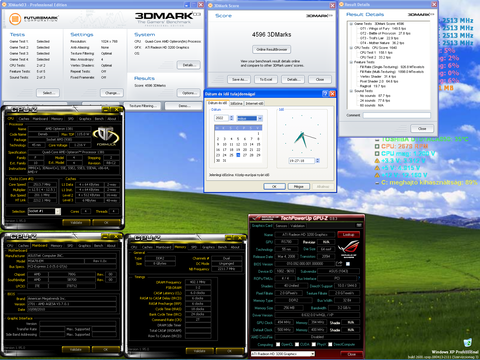Open the Internet time tab in date dialog
The height and width of the screenshot is (360, 480).
254,103
